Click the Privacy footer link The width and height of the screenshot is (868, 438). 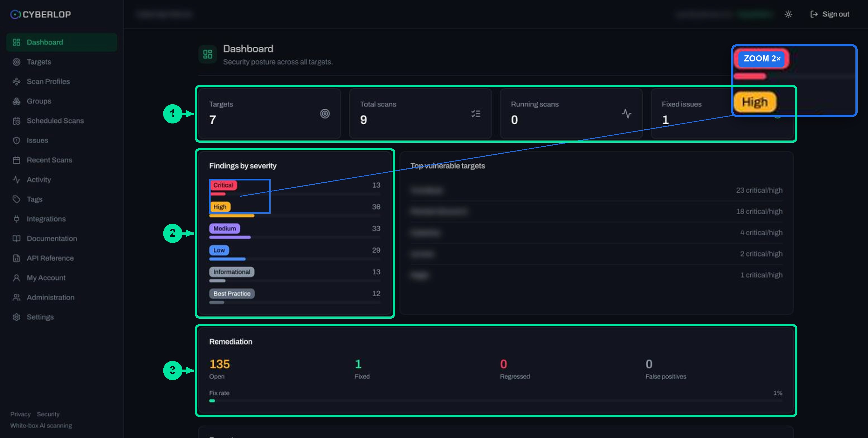pos(20,414)
